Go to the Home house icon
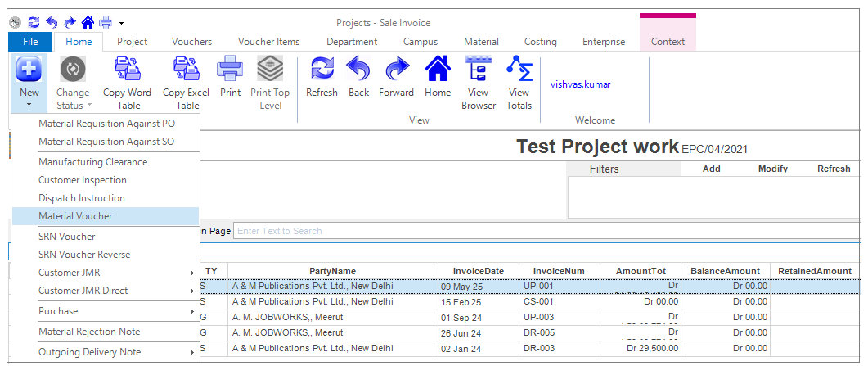 tap(438, 70)
